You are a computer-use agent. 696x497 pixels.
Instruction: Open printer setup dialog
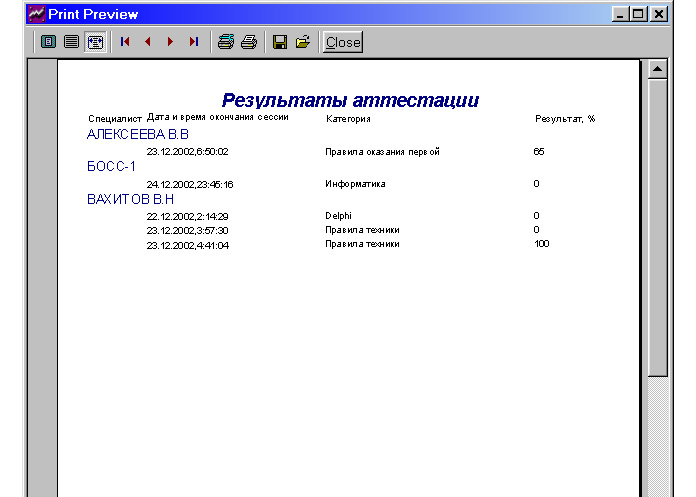pos(226,42)
